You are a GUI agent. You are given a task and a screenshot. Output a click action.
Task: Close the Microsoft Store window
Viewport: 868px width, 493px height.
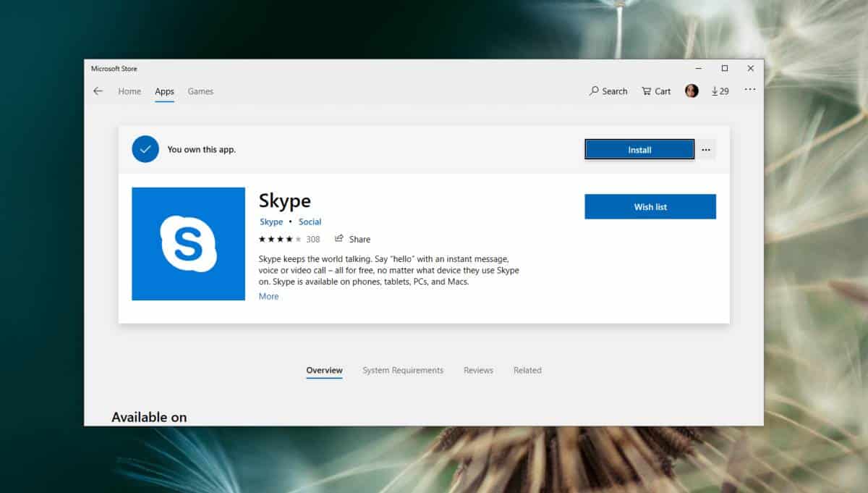pyautogui.click(x=751, y=69)
